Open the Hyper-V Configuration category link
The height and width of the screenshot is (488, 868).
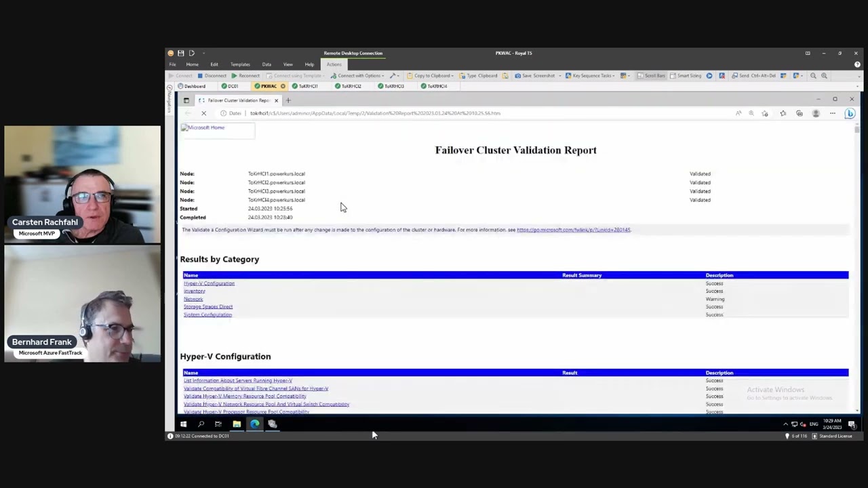(209, 283)
